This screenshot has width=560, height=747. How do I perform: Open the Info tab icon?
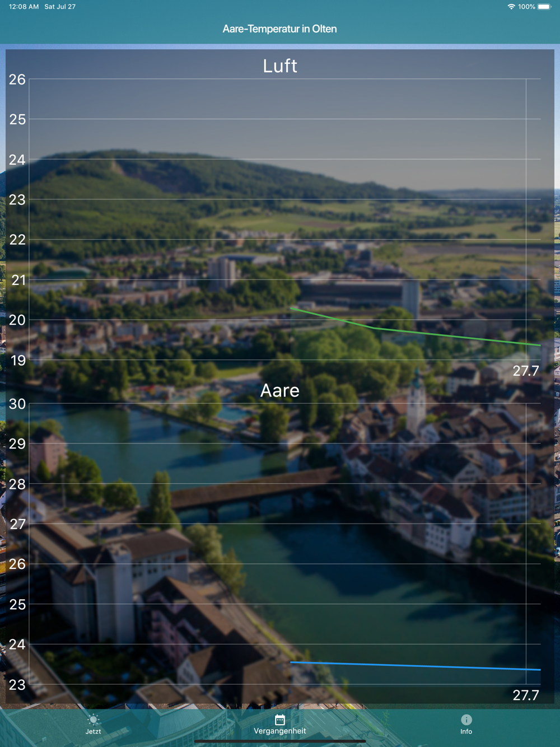[x=466, y=720]
